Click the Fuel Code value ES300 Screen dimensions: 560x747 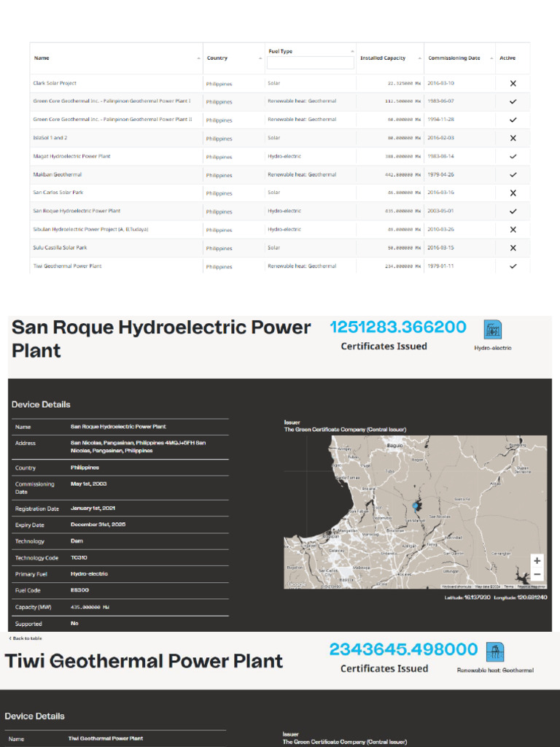point(80,590)
